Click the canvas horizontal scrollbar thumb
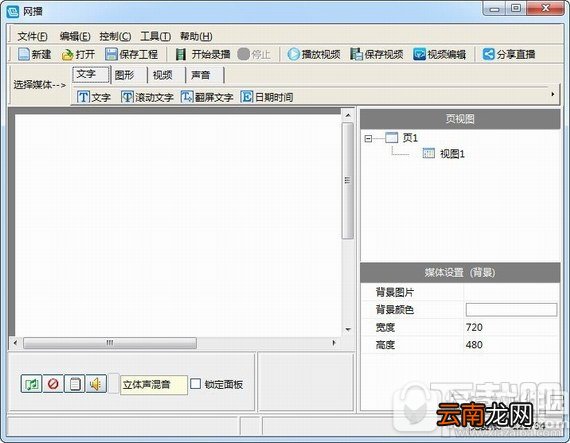570x443 pixels. [110, 343]
